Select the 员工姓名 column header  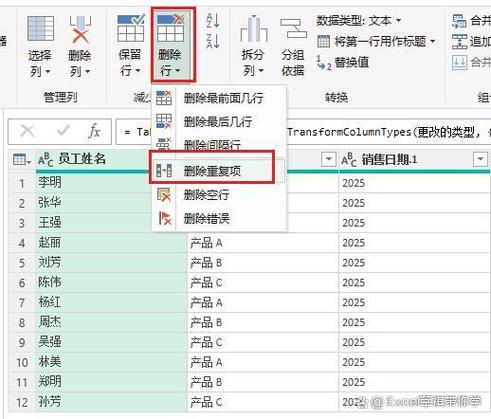(82, 159)
